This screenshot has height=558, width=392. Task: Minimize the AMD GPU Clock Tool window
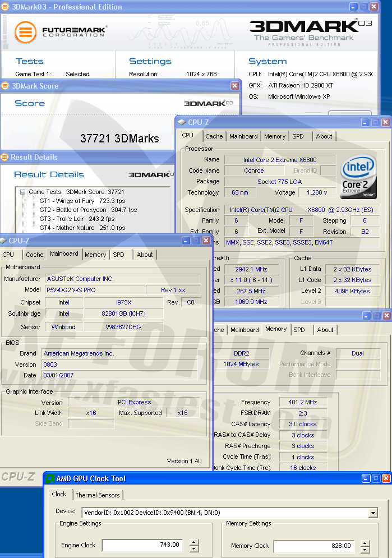366,478
